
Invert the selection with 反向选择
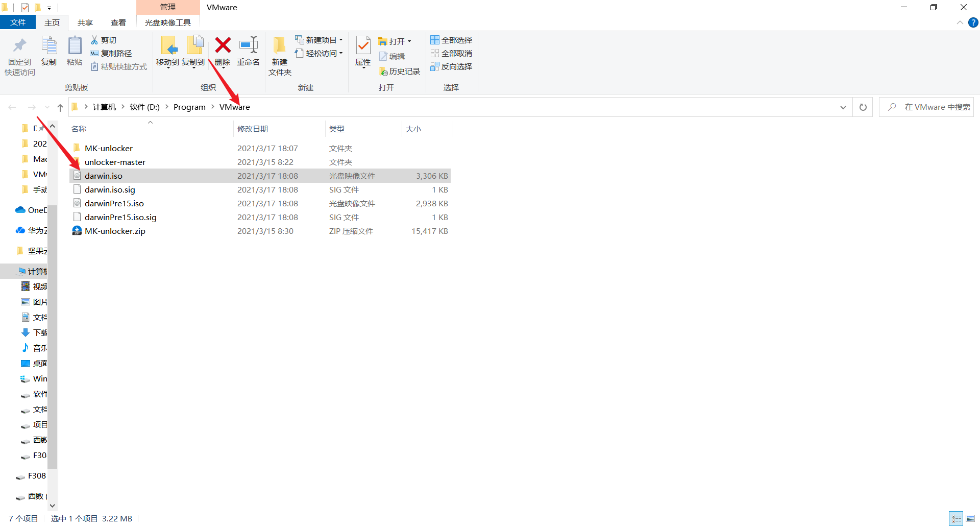pos(451,66)
